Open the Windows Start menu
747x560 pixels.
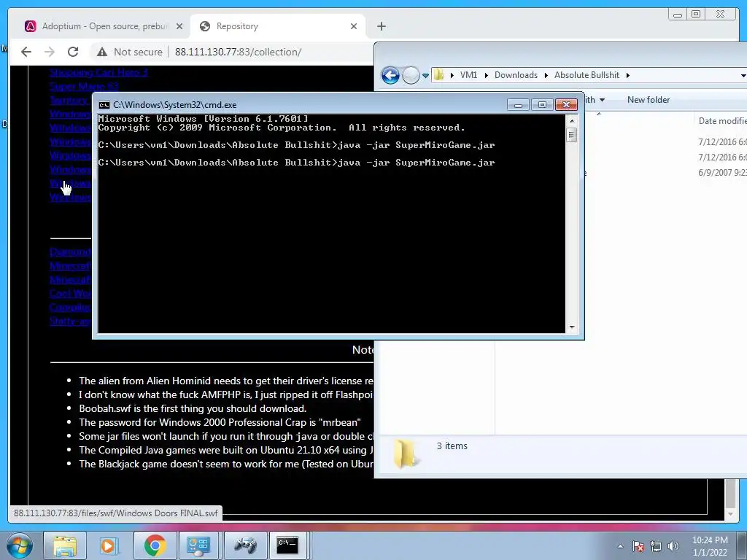20,545
